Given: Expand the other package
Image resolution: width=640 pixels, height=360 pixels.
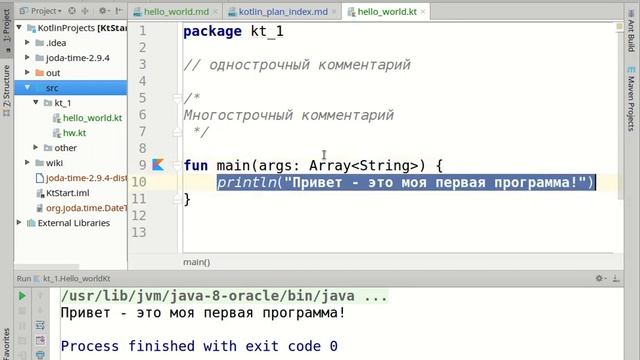Looking at the screenshot, I should coord(36,147).
